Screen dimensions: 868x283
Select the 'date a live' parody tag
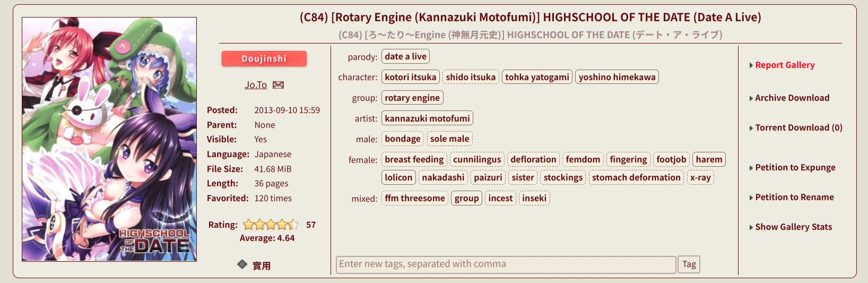tap(405, 56)
